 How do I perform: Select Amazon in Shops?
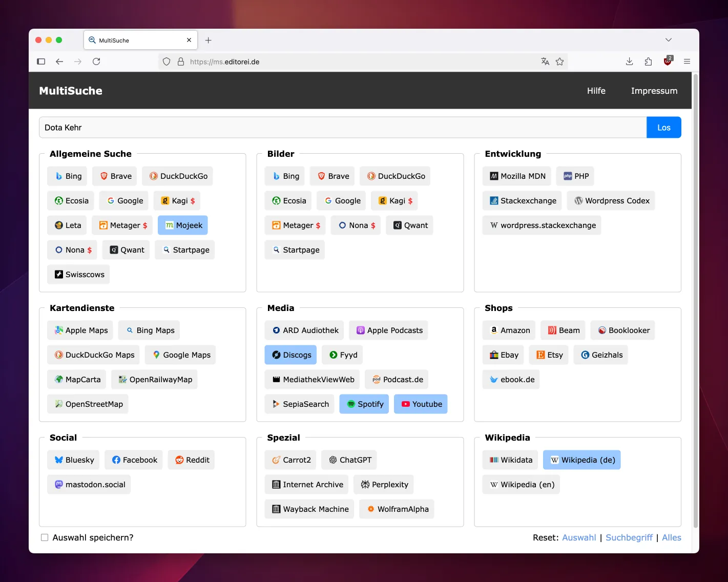(509, 330)
